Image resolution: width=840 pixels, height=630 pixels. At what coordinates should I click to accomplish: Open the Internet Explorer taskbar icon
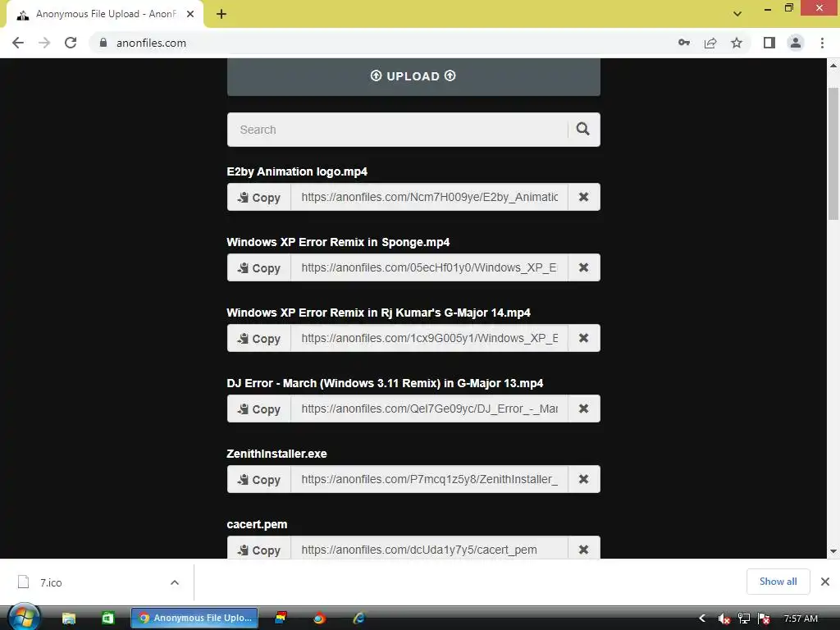click(x=358, y=619)
